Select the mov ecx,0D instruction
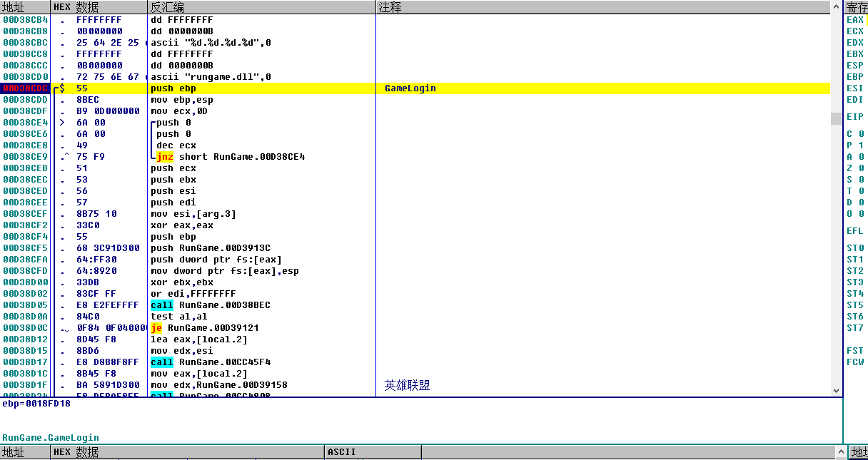Image resolution: width=868 pixels, height=460 pixels. click(178, 111)
